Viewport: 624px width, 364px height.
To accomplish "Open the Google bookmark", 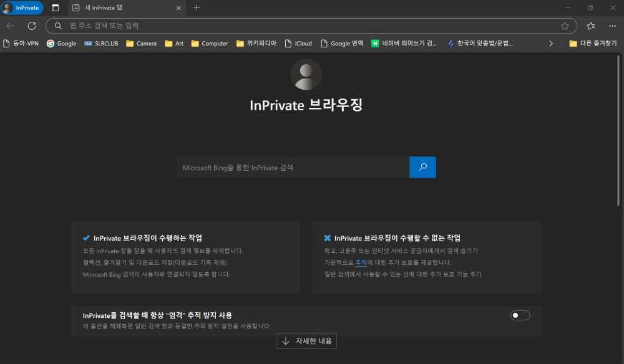I will click(61, 43).
